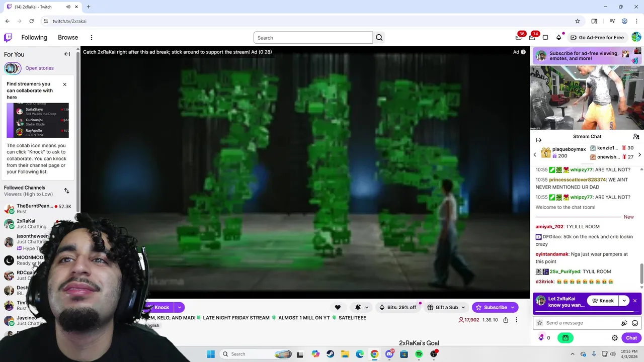Bookmark page with address bar star
The width and height of the screenshot is (644, 362).
click(578, 21)
